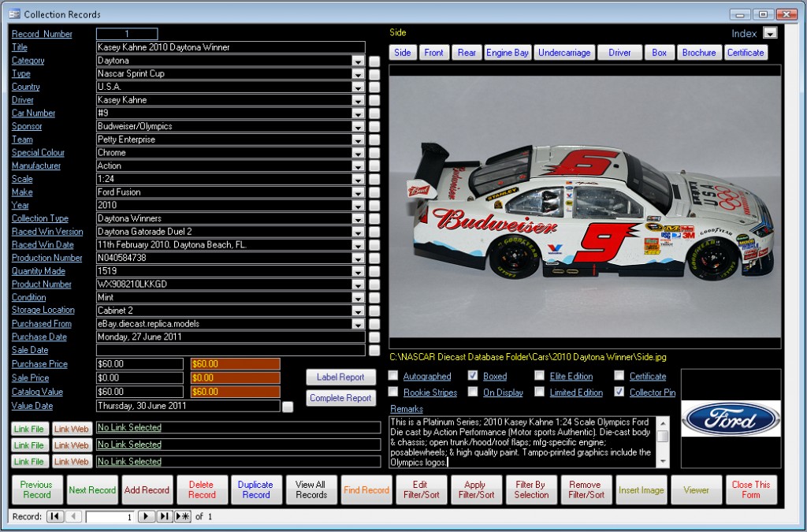Uncheck the Collector Pin checkbox
The image size is (807, 532).
click(619, 392)
